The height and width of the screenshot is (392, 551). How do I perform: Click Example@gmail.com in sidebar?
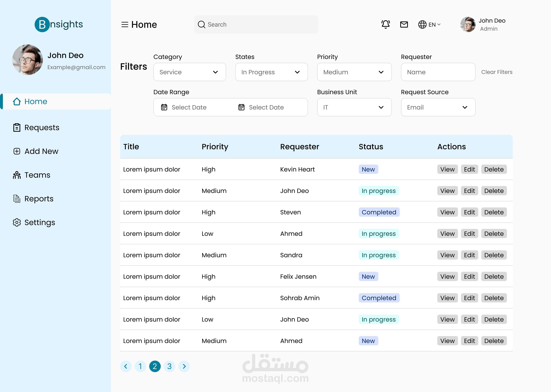coord(76,67)
